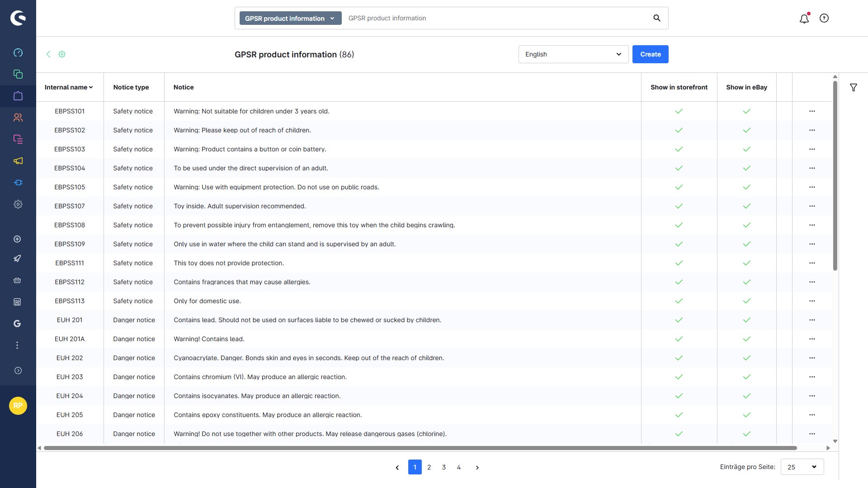Open the Dashboard sidebar icon
The height and width of the screenshot is (488, 868).
(x=18, y=52)
